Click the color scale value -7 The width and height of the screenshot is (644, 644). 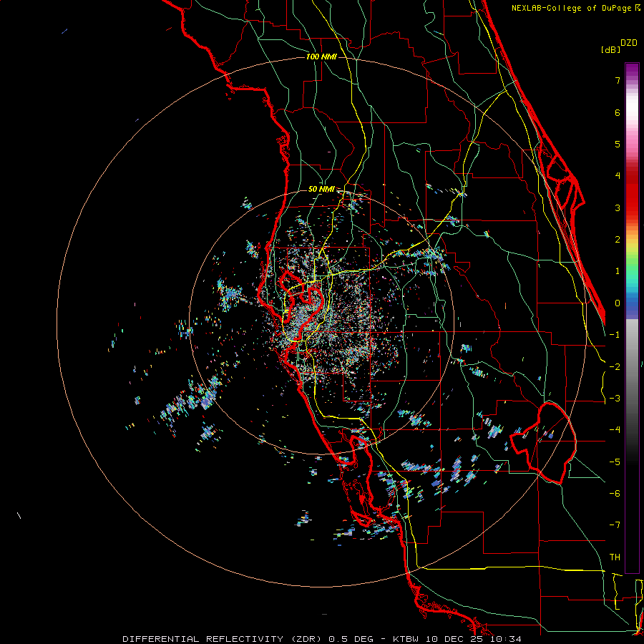(x=615, y=525)
